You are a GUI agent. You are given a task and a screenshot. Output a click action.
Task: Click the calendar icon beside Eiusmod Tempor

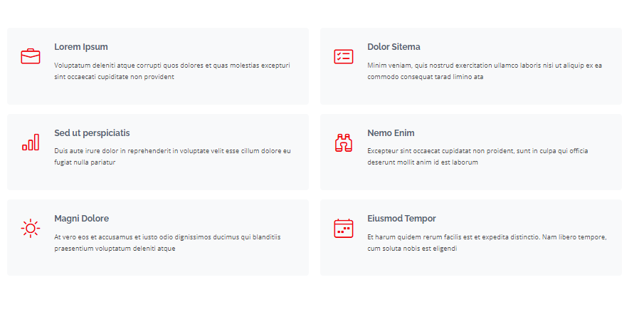click(344, 228)
